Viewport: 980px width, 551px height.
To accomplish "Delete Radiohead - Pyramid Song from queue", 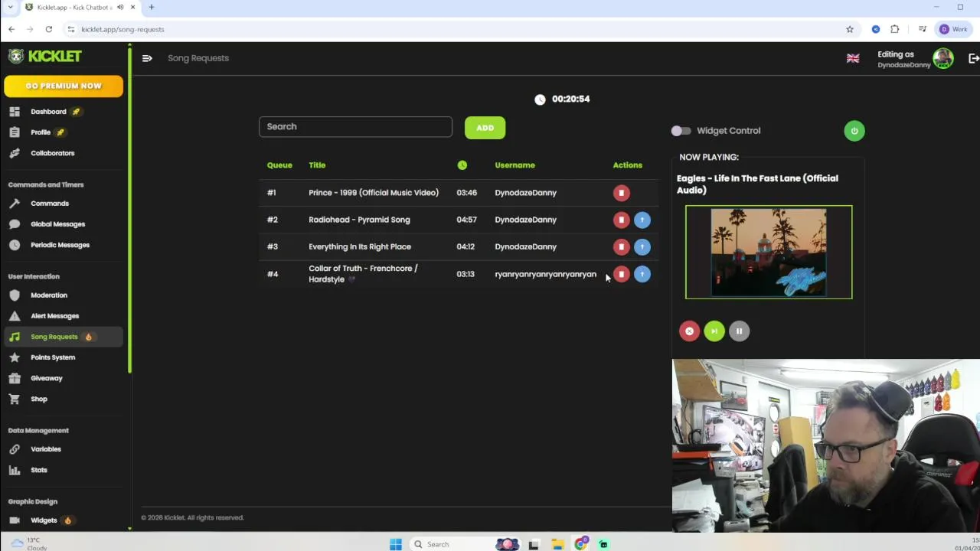I will point(621,220).
